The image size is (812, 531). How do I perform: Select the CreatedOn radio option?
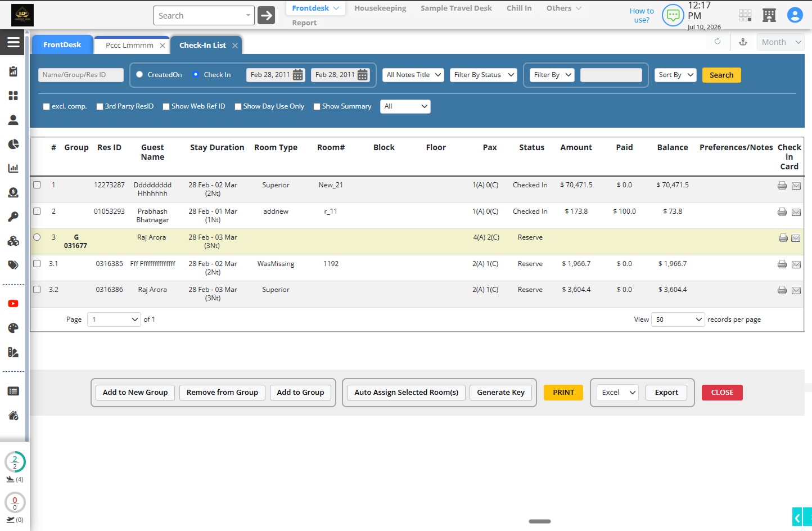[x=139, y=74]
